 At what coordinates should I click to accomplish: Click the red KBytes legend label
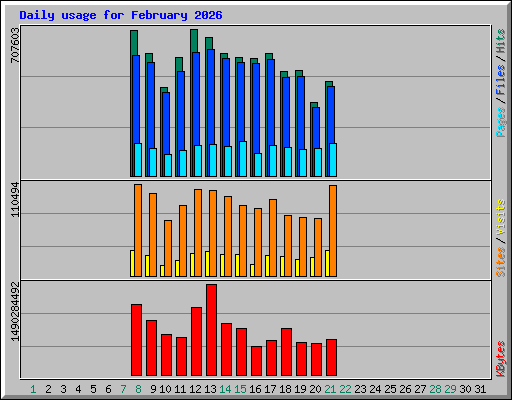click(x=500, y=359)
